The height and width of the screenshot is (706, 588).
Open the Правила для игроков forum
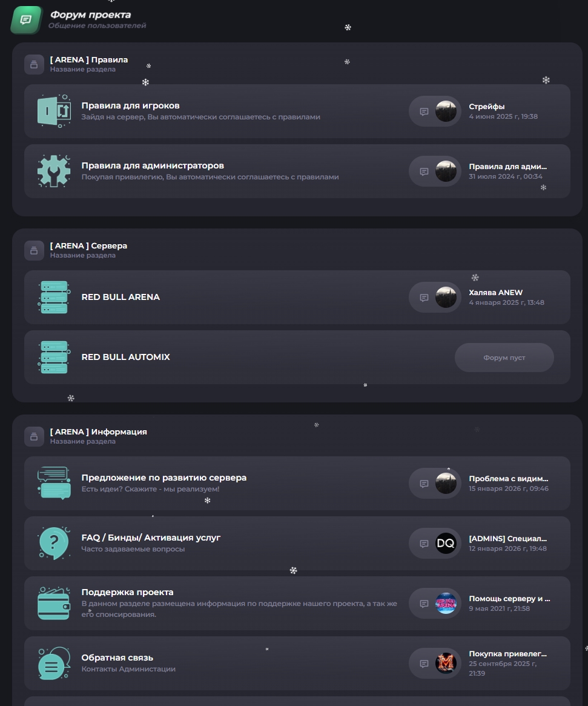coord(130,106)
